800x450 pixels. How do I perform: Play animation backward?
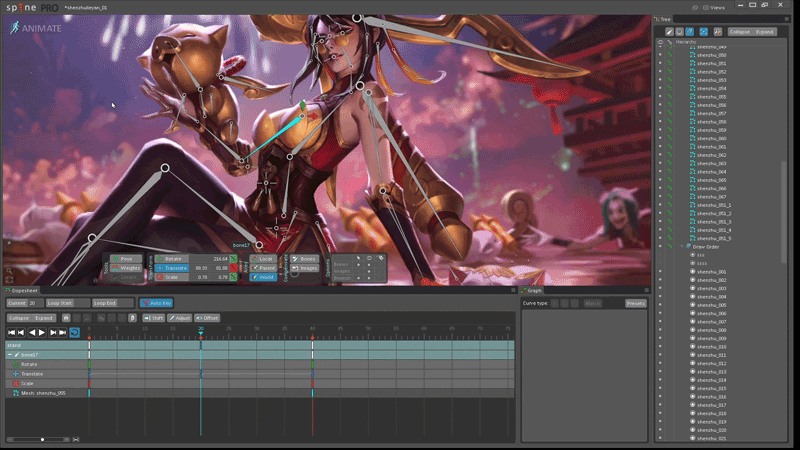(32, 333)
